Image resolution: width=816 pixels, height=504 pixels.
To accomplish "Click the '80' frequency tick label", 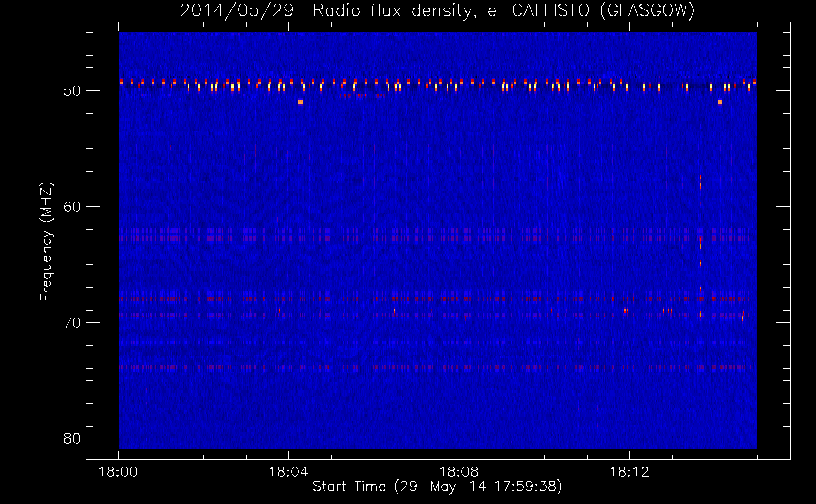I will coord(72,438).
